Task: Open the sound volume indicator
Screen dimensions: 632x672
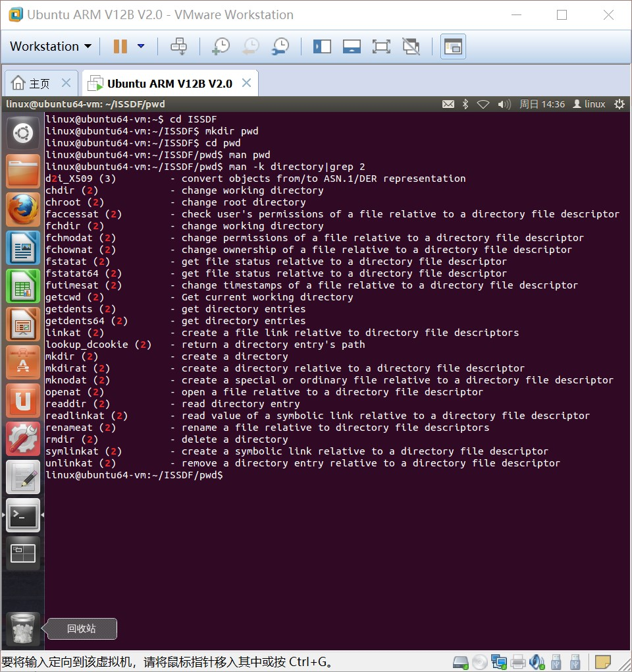Action: coord(504,104)
